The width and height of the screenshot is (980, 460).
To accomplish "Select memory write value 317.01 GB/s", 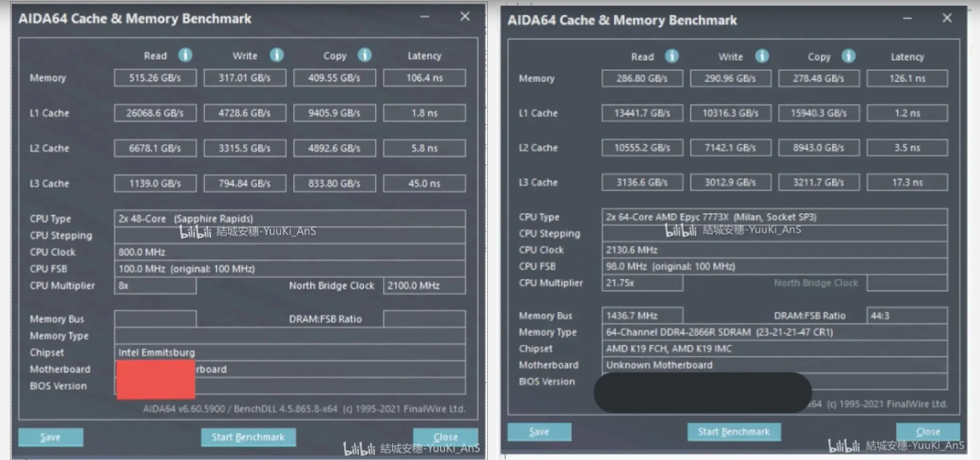I will coord(245,78).
